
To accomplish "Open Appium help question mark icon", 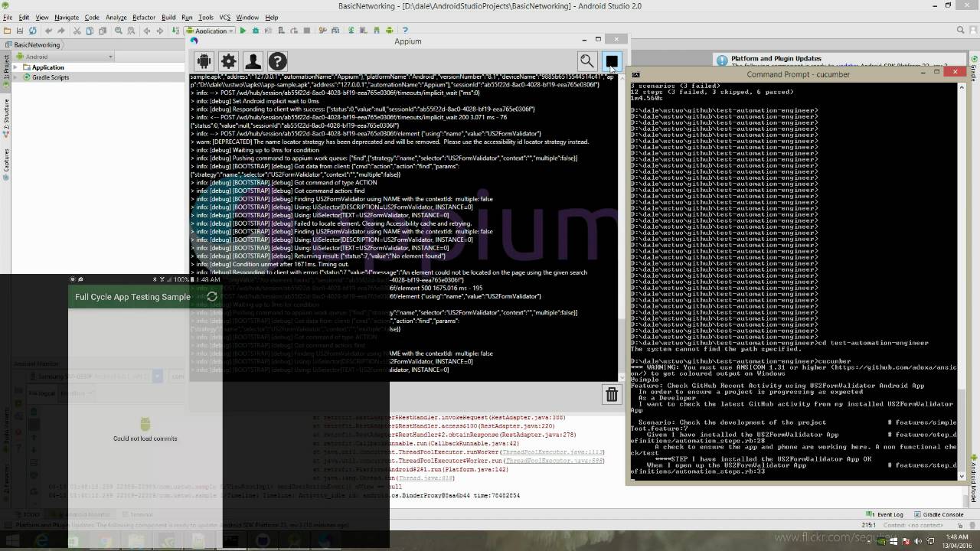I will (x=277, y=61).
